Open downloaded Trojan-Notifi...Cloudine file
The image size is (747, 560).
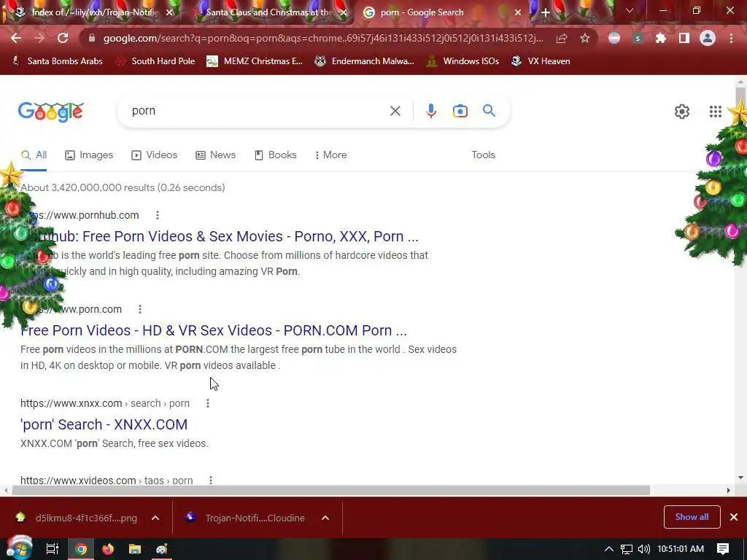tap(246, 518)
